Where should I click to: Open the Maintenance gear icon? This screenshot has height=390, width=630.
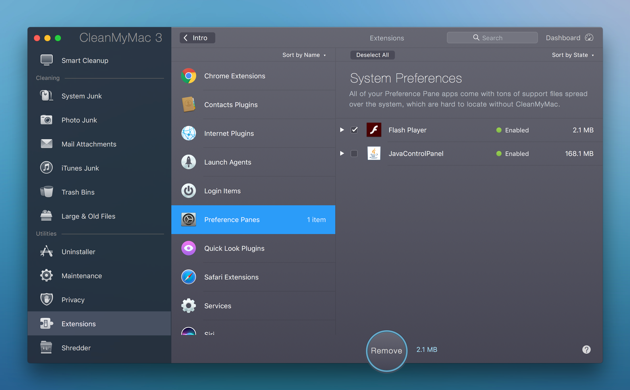46,275
